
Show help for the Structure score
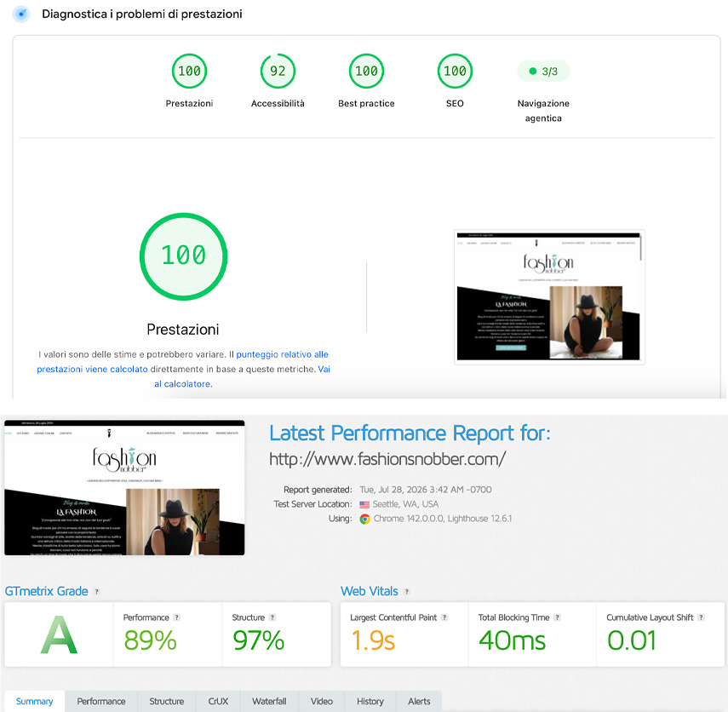pos(272,617)
